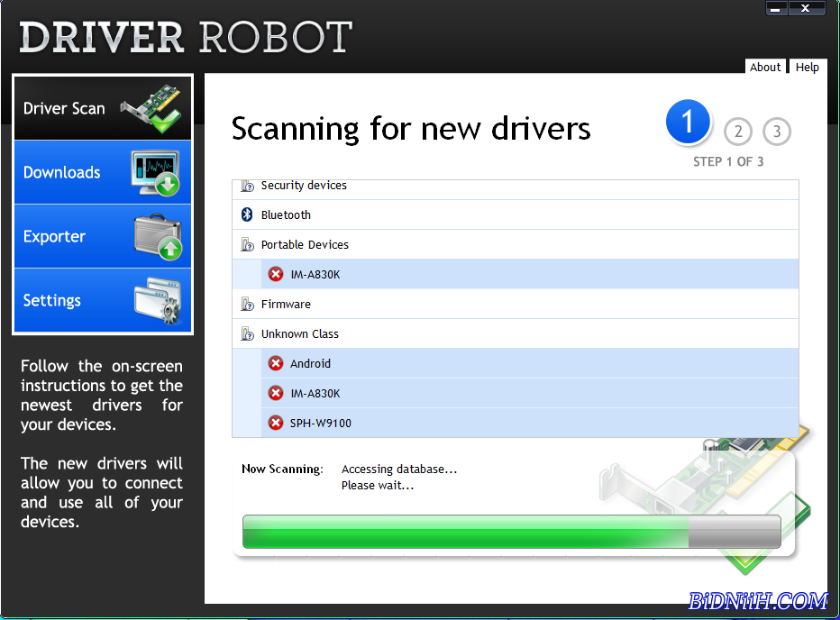This screenshot has height=620, width=840.
Task: Click the 'Accessing database...' status text
Action: [x=399, y=469]
